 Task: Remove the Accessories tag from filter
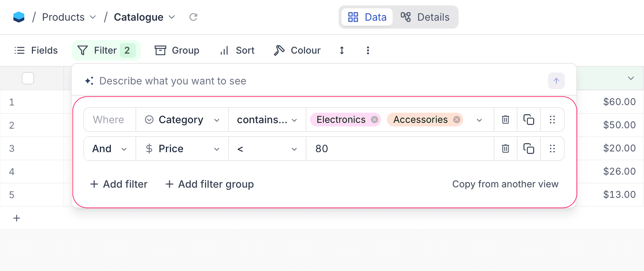point(457,120)
